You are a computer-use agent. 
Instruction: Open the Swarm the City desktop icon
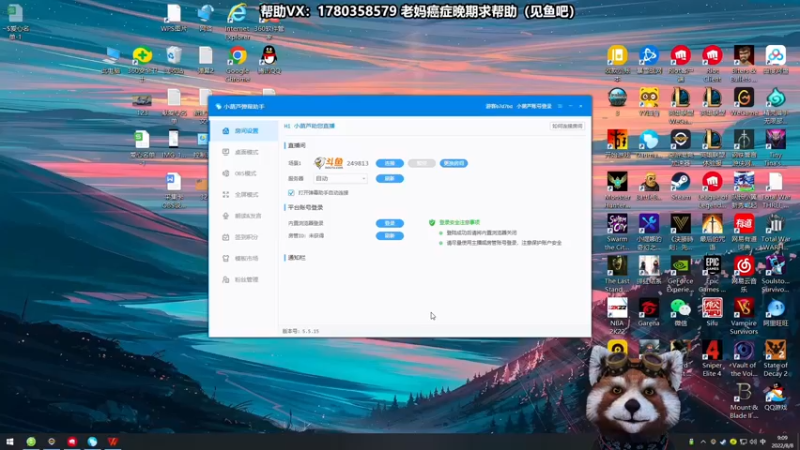point(617,232)
